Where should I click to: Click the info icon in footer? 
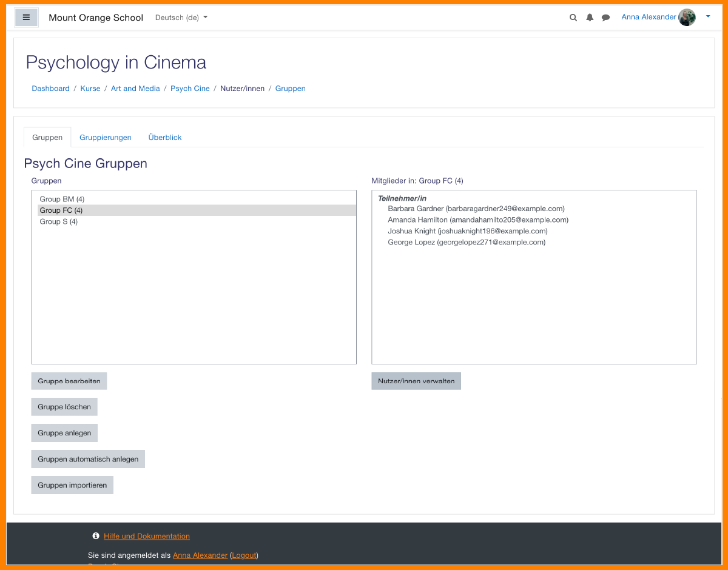point(95,536)
